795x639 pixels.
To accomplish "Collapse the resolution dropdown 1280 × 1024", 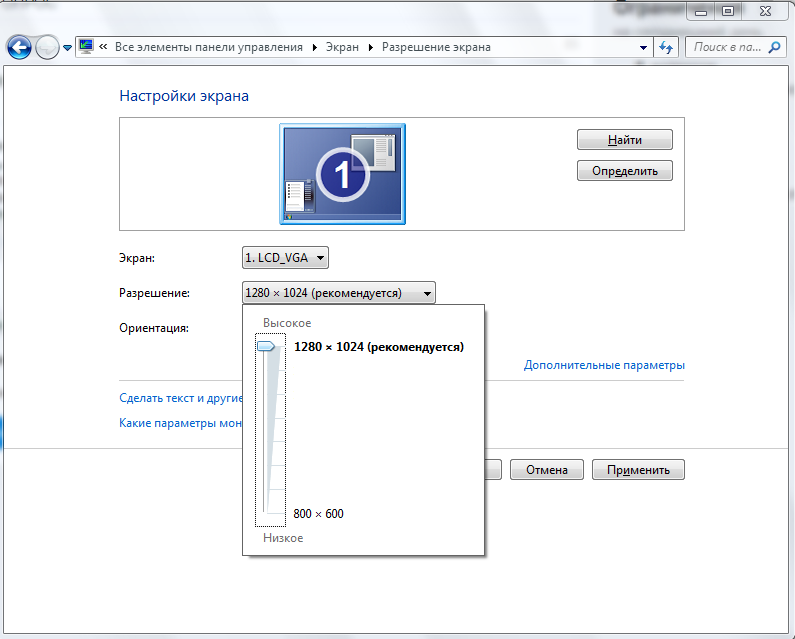I will (339, 293).
